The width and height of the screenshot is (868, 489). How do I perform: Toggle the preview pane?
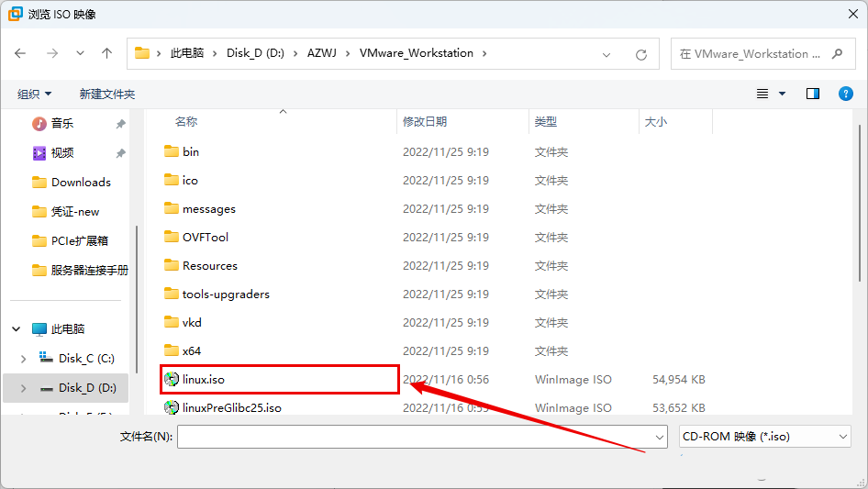(813, 94)
